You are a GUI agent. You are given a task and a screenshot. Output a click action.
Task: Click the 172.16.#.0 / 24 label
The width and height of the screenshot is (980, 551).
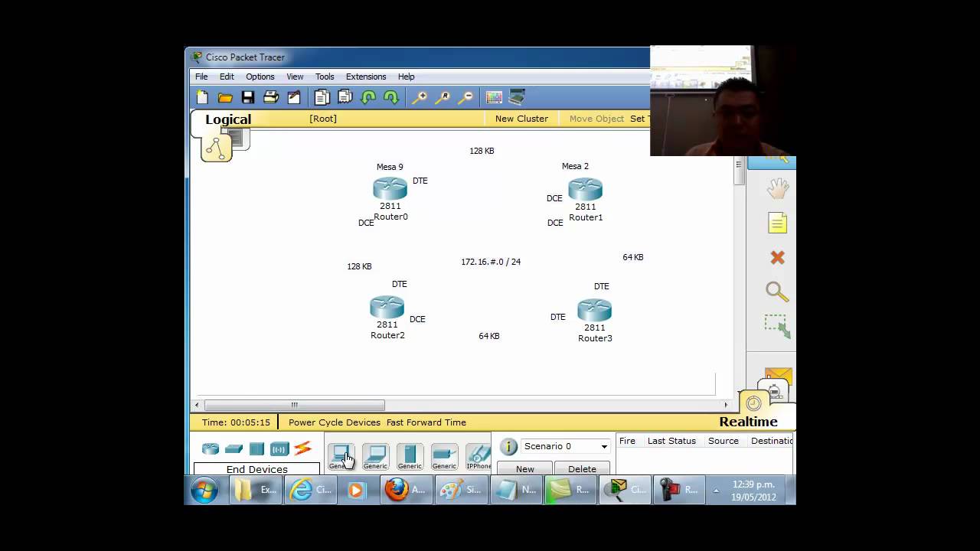(491, 262)
